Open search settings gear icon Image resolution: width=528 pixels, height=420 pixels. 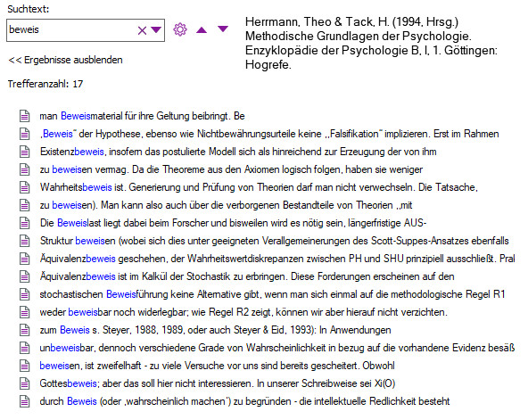point(180,29)
